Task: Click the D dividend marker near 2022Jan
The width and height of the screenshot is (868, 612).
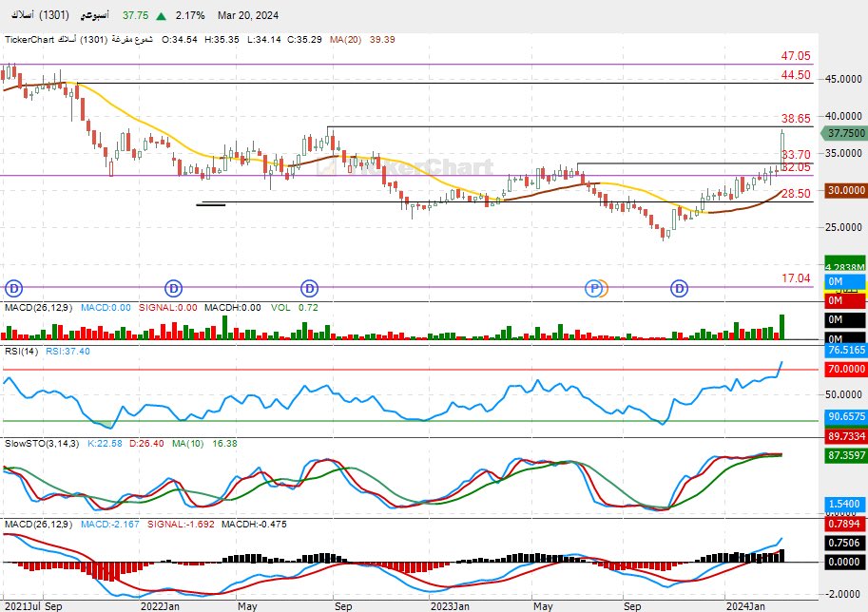Action: tap(174, 288)
